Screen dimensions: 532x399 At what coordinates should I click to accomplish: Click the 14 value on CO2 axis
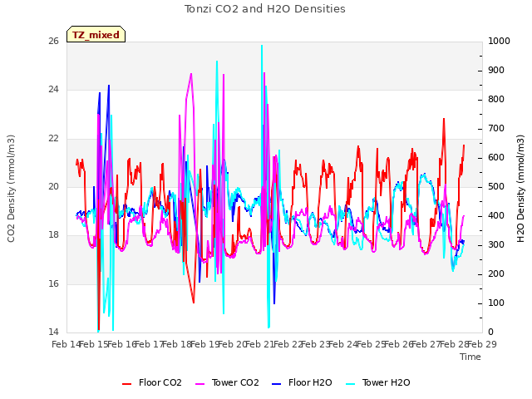click(53, 332)
